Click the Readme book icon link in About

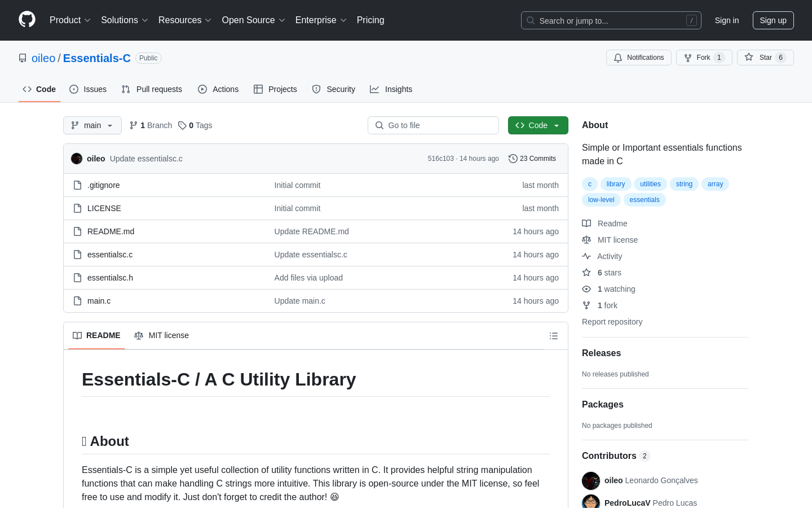(604, 224)
